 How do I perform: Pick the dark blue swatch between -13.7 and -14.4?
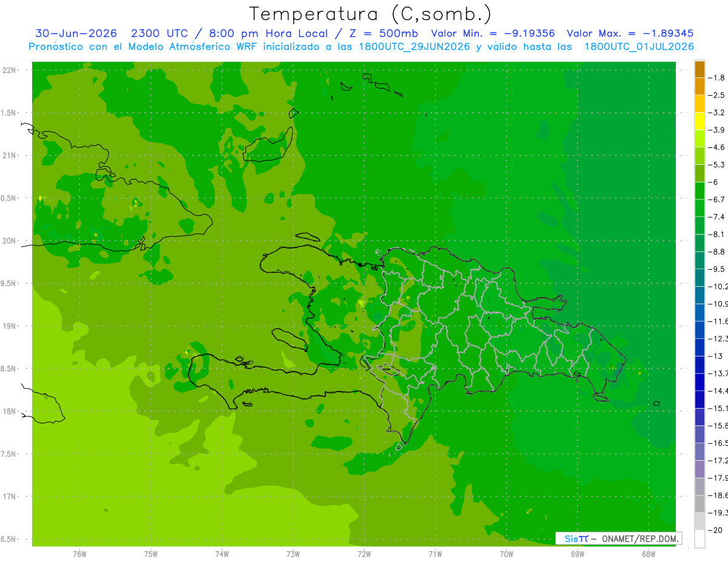699,382
